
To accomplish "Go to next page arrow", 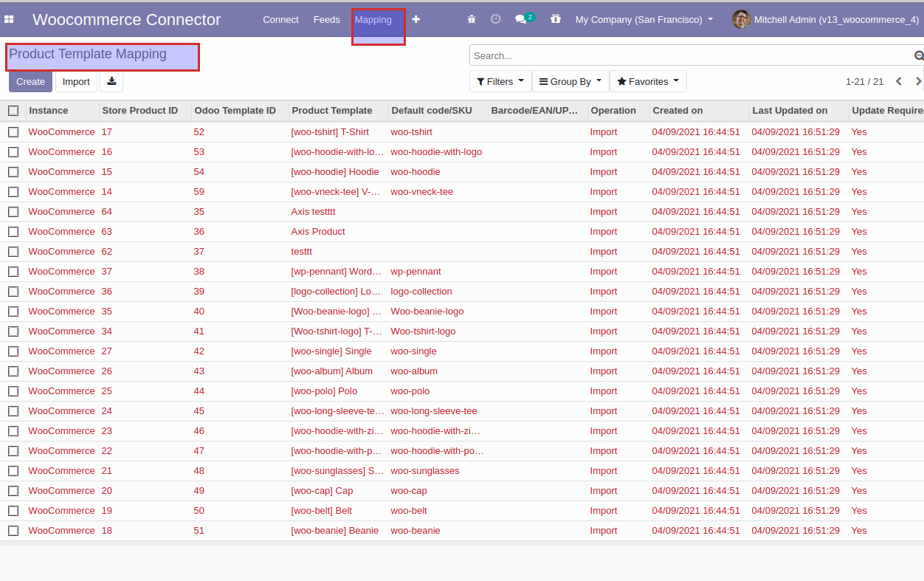I will click(x=918, y=81).
